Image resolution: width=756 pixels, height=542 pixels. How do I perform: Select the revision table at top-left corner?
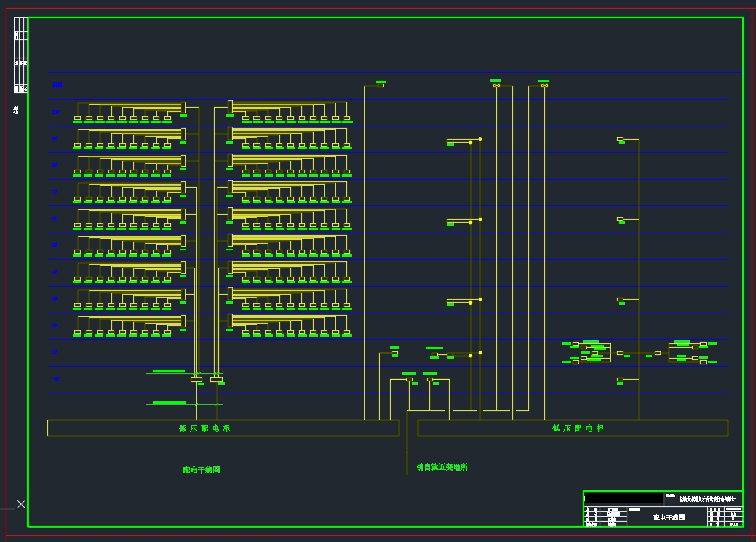pos(21,55)
